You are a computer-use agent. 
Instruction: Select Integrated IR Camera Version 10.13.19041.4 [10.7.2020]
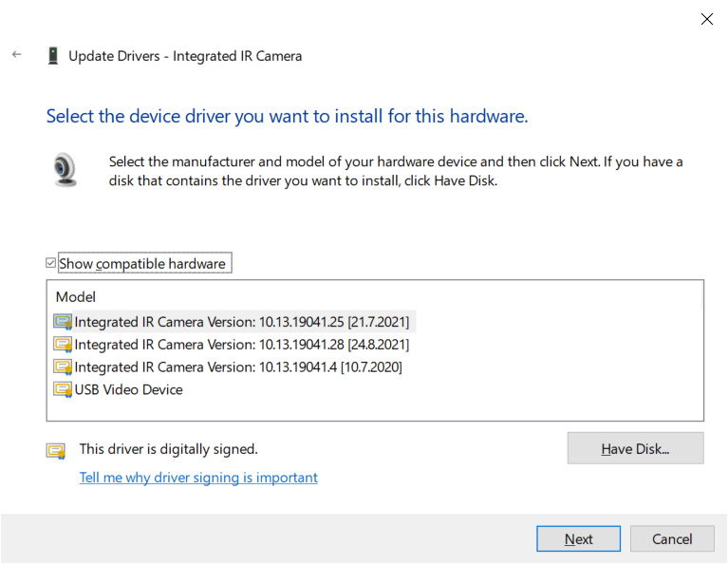tap(238, 367)
